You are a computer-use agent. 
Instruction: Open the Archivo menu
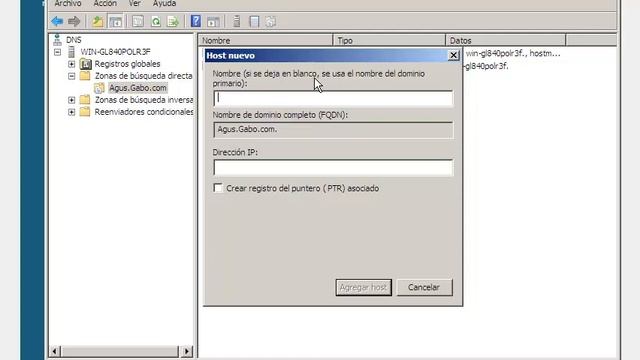click(68, 4)
